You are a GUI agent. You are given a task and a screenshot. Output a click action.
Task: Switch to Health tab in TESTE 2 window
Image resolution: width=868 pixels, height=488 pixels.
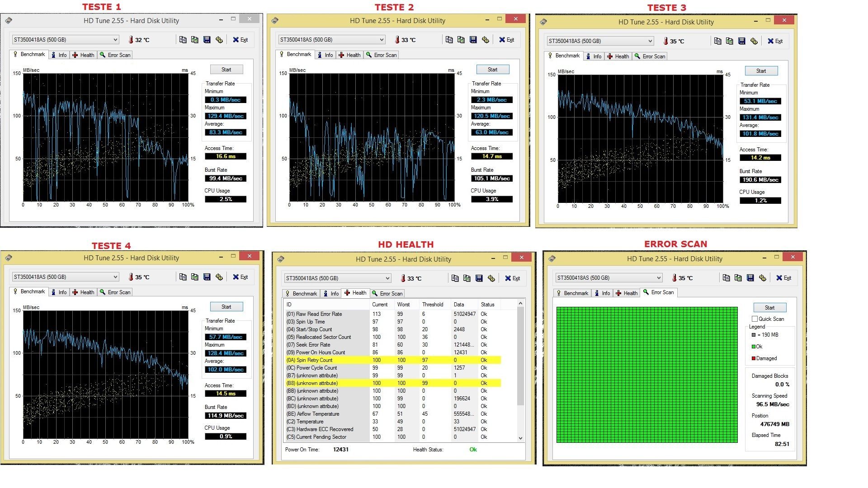point(350,55)
